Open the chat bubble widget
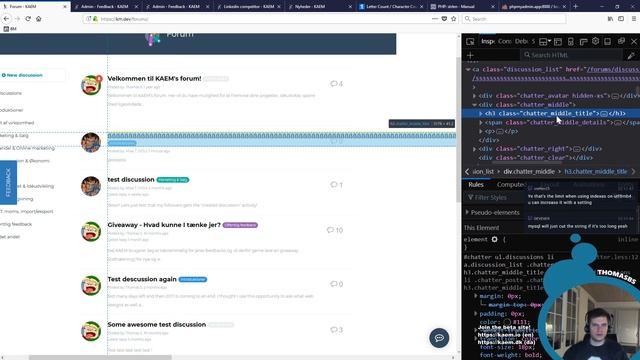The image size is (640, 360). click(x=439, y=338)
